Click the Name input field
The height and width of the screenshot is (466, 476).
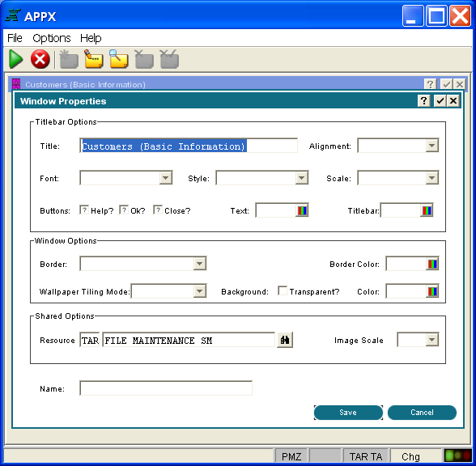[166, 388]
